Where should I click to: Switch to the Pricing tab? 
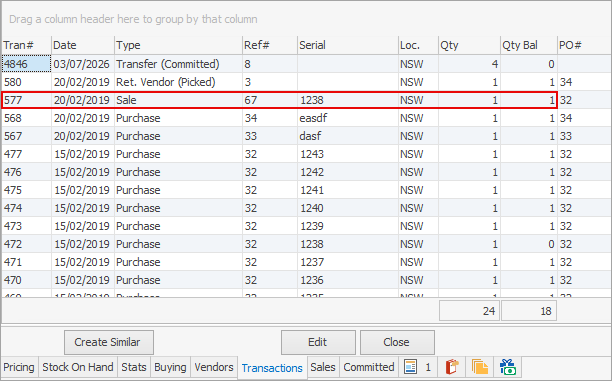[19, 367]
